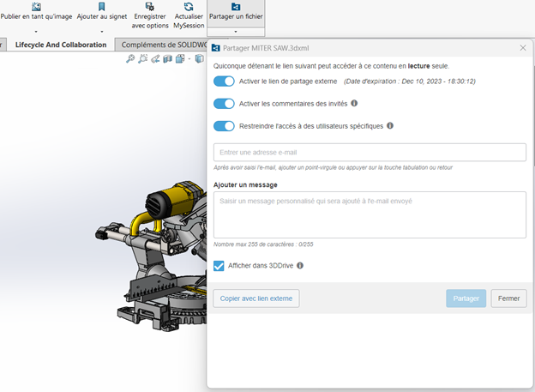The width and height of the screenshot is (535, 392).
Task: Click info icon next to Afficher dans 3DDrive
Action: pos(300,265)
